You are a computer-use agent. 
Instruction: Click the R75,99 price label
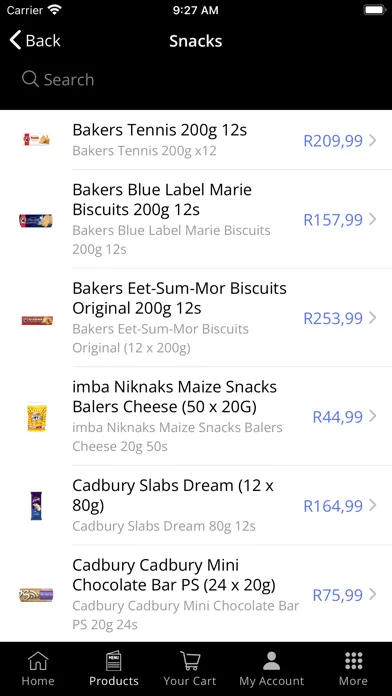click(x=338, y=595)
